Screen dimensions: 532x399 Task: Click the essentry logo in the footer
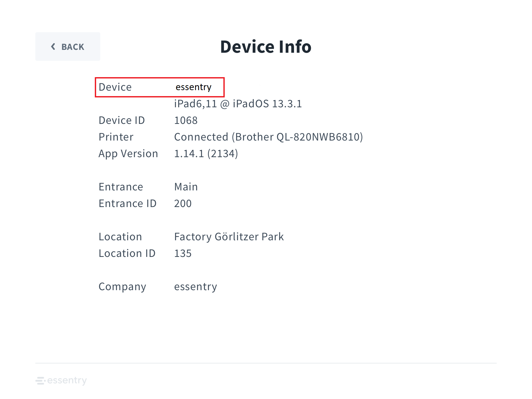pyautogui.click(x=61, y=381)
